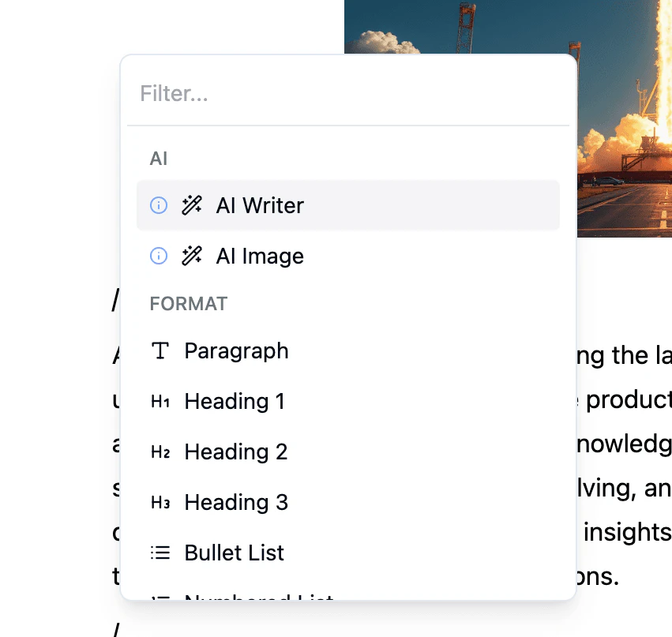The image size is (672, 637).
Task: Click the magic wand icon for AI Image
Action: pyautogui.click(x=192, y=257)
